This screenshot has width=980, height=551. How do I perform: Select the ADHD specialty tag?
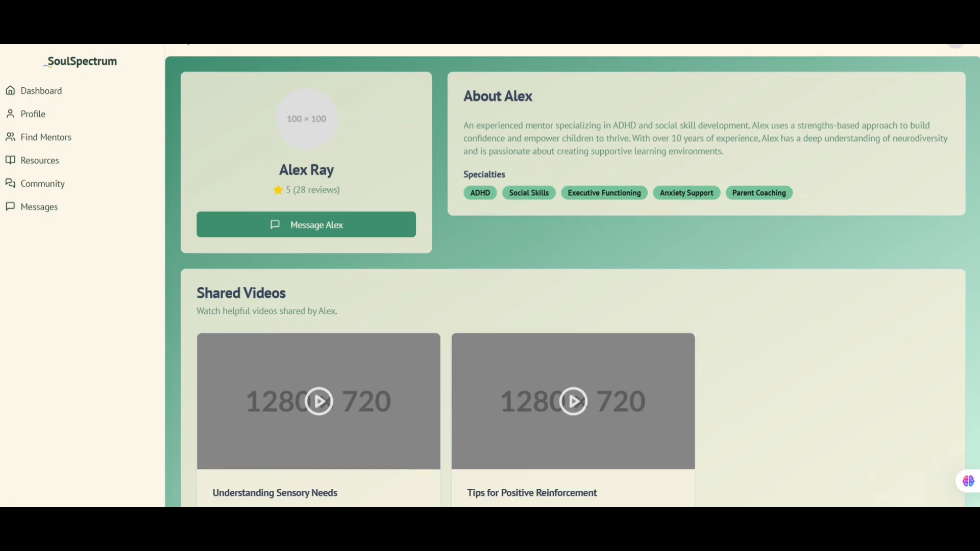[480, 193]
